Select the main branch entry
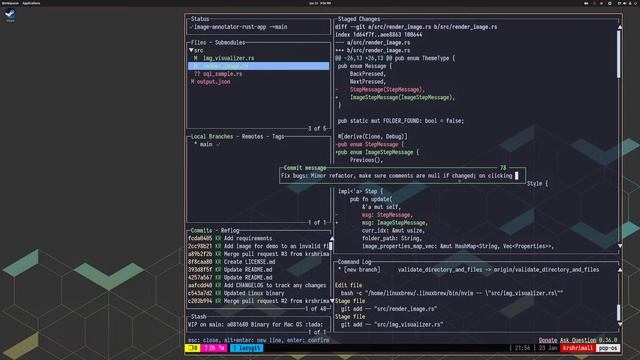Screen dimensions: 640x360 click(x=206, y=144)
